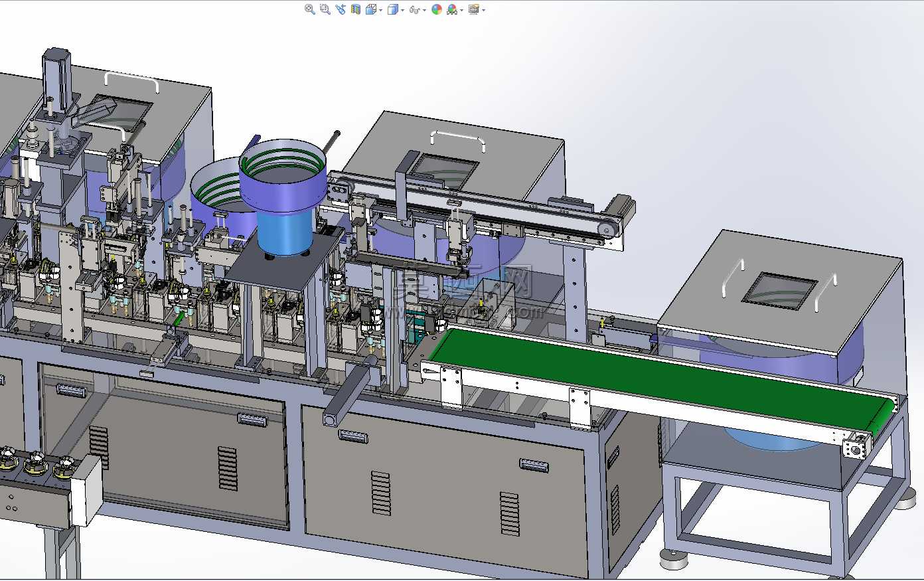Image resolution: width=924 pixels, height=581 pixels.
Task: Open the View Settings monitor icon
Action: [x=474, y=9]
